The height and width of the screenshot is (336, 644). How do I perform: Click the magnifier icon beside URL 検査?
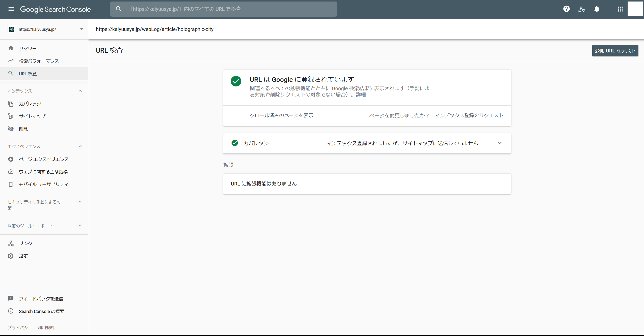point(11,73)
